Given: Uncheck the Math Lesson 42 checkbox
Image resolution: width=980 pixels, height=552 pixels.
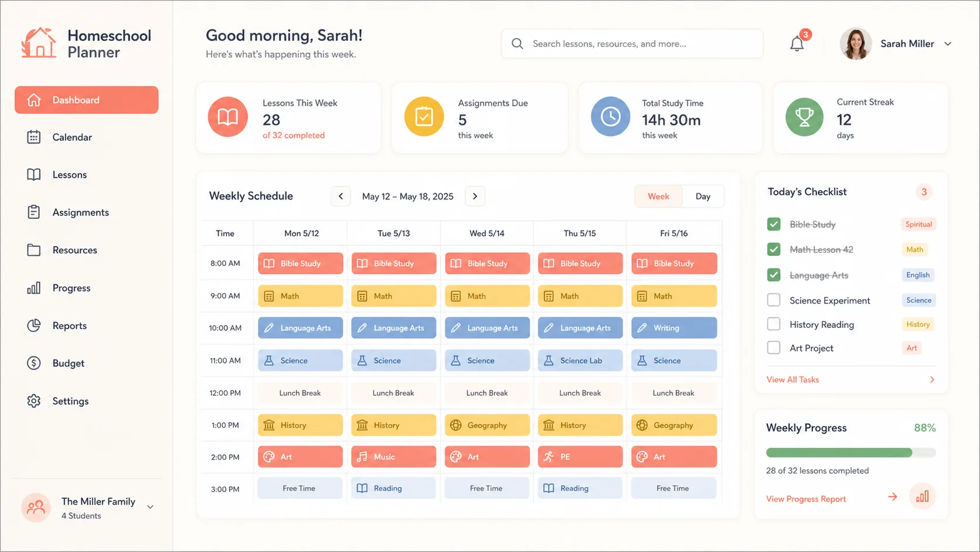Looking at the screenshot, I should 774,249.
